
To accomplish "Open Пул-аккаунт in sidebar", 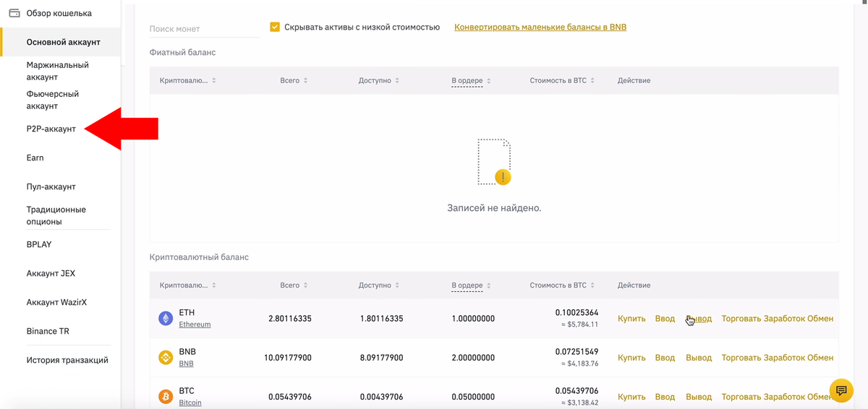I will pyautogui.click(x=51, y=186).
